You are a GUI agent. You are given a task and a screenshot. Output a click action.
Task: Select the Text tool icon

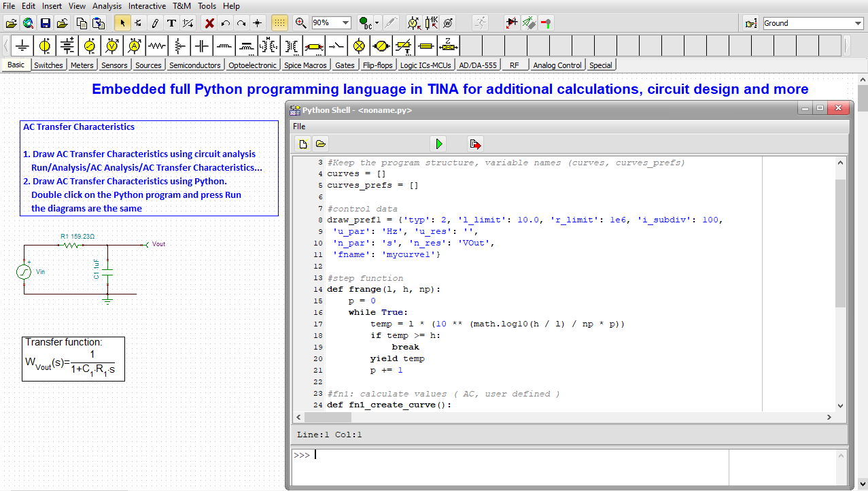(171, 23)
